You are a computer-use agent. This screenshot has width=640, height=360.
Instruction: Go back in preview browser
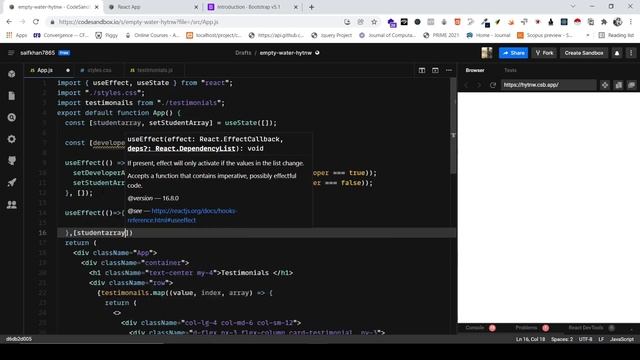(466, 85)
